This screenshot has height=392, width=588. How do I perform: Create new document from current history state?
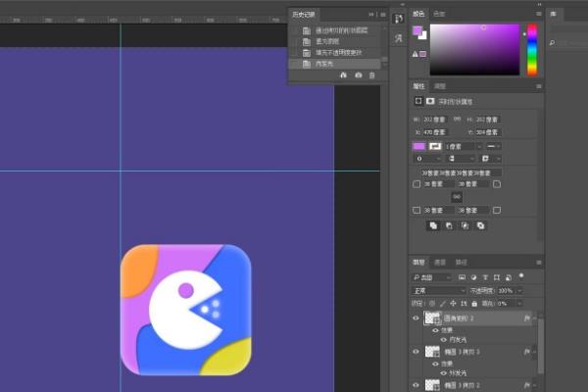click(x=343, y=75)
